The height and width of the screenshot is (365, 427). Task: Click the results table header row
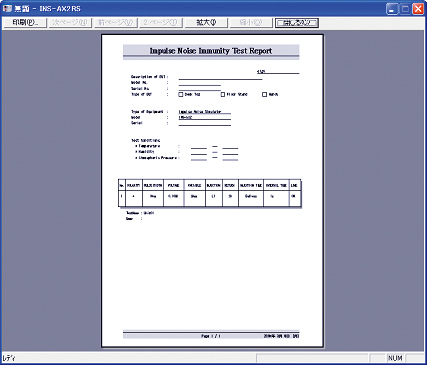coord(210,185)
